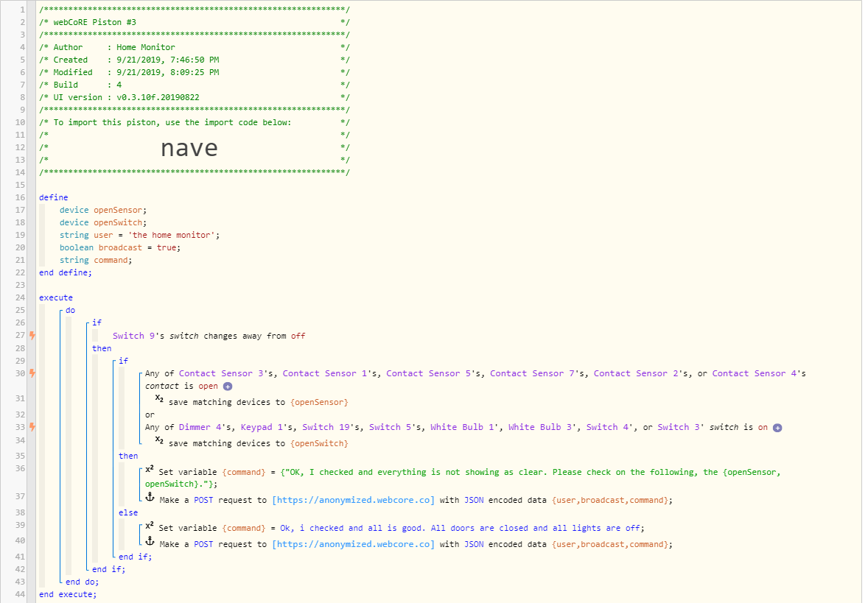
Task: Click 'end do;' on line 43
Action: click(82, 582)
